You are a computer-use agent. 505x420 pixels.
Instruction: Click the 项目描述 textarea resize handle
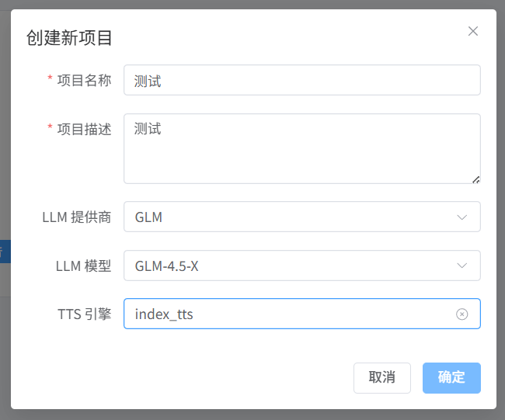[x=475, y=179]
